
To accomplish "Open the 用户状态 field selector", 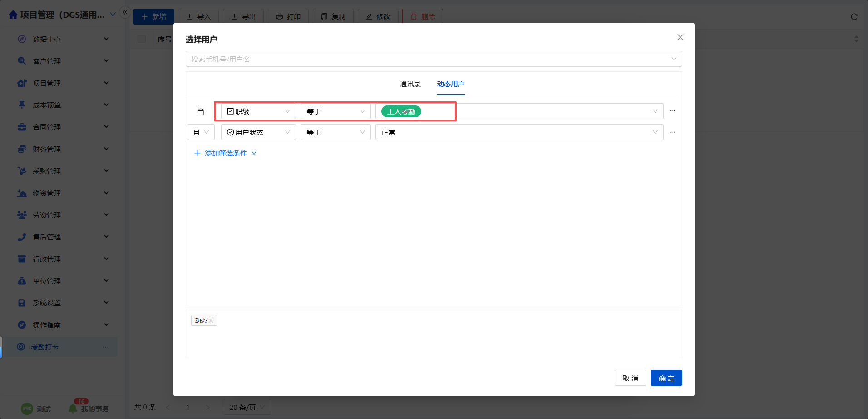I will (258, 132).
